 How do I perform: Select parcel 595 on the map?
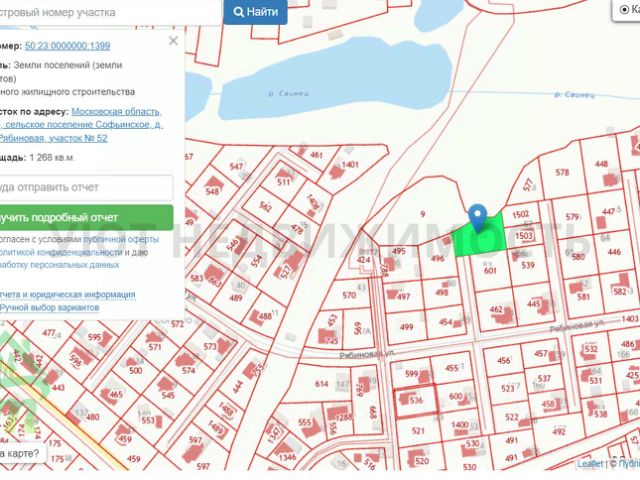[x=94, y=337]
